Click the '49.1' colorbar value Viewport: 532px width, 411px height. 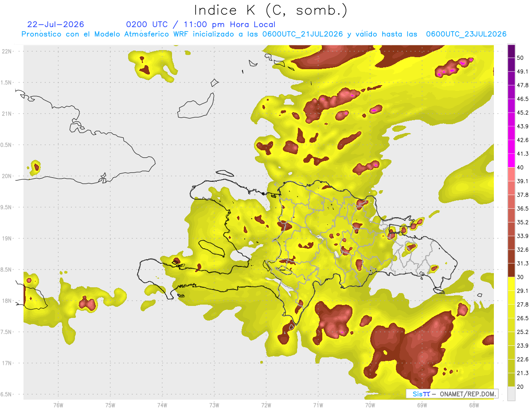tap(522, 71)
